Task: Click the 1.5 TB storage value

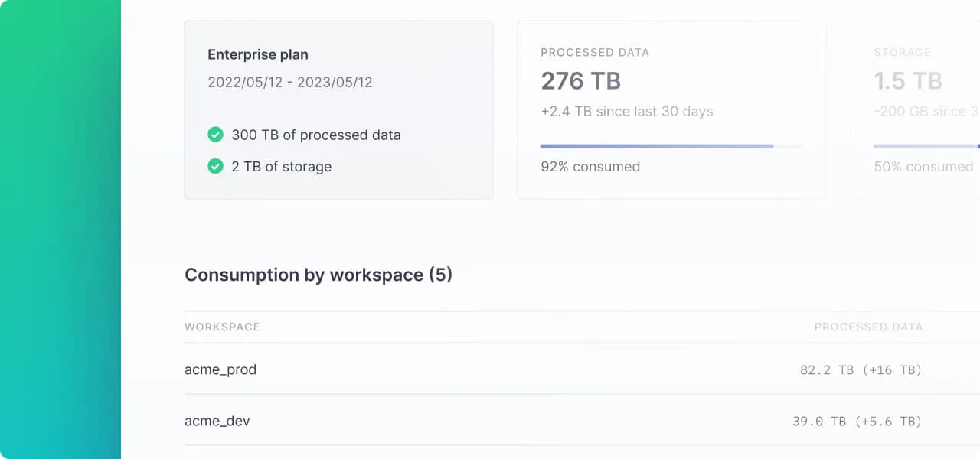Action: coord(907,81)
